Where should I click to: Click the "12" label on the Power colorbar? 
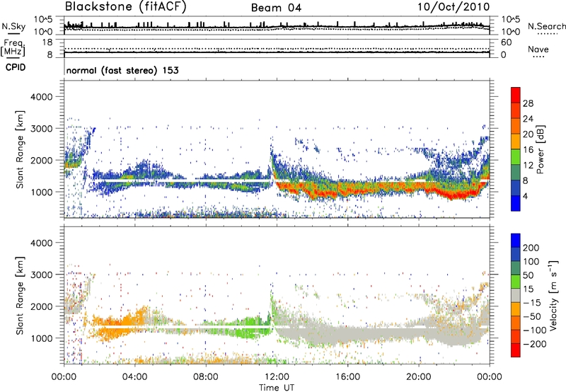pyautogui.click(x=528, y=166)
